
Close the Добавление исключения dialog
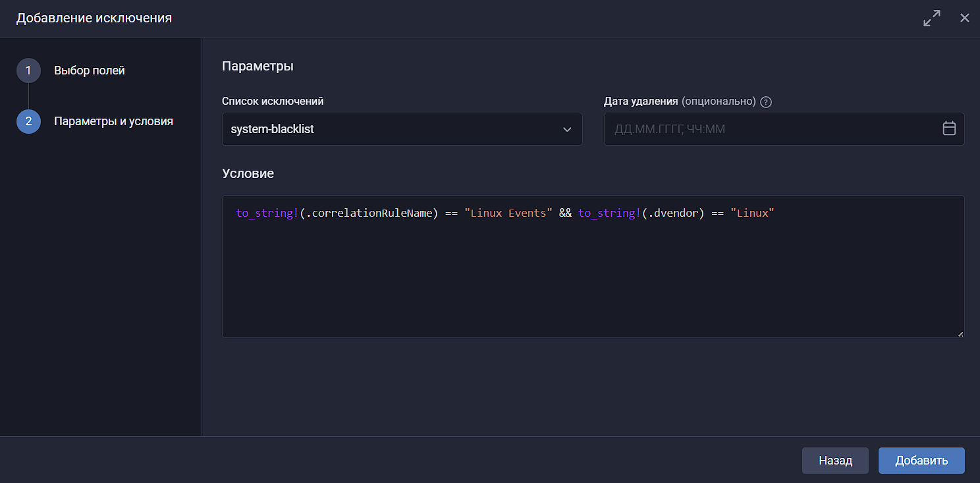coord(964,18)
